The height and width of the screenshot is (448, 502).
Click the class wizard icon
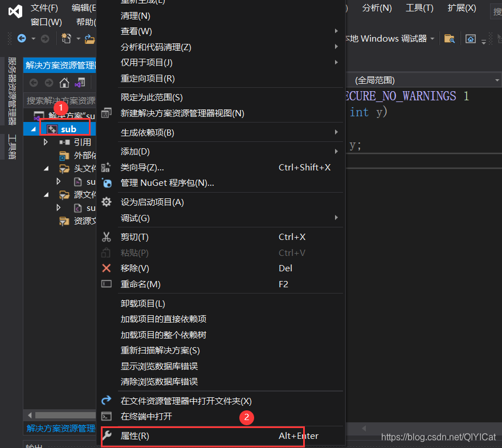pyautogui.click(x=106, y=167)
